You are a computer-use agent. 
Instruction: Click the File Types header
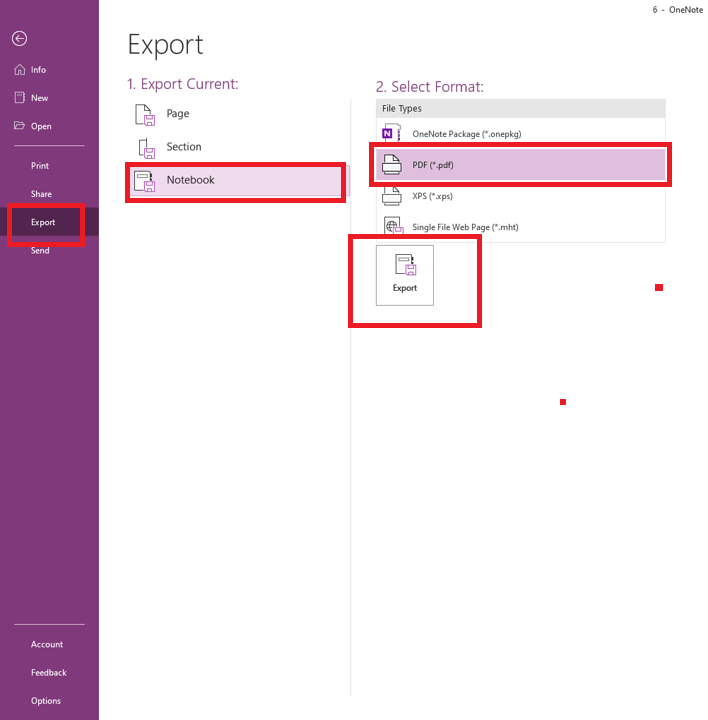pyautogui.click(x=520, y=108)
